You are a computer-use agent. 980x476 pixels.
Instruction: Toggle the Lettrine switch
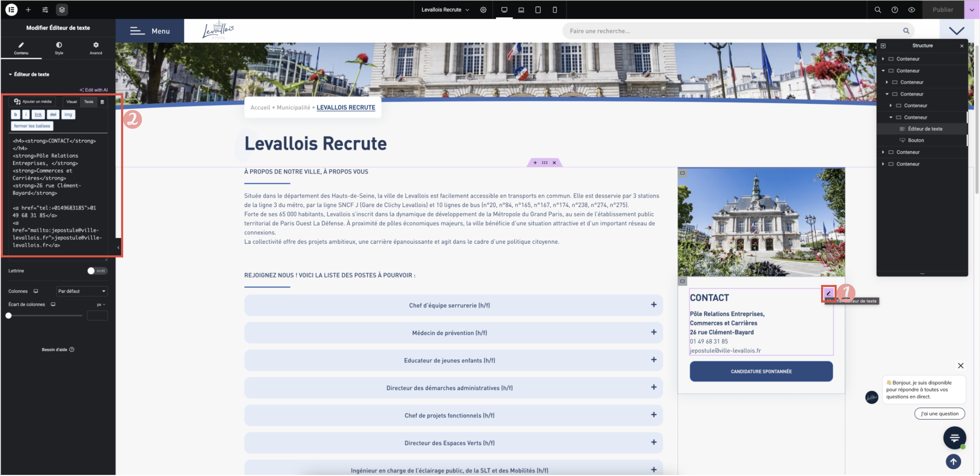coord(97,270)
